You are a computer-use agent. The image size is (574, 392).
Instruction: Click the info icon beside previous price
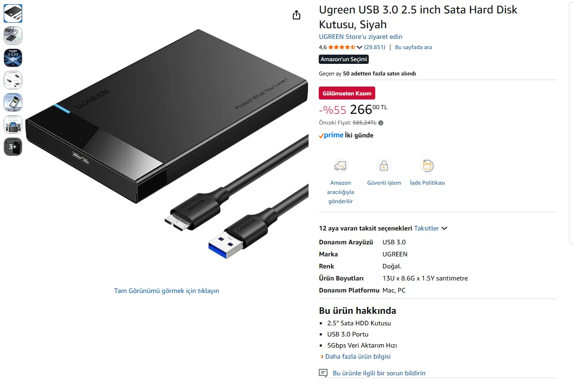(x=381, y=123)
